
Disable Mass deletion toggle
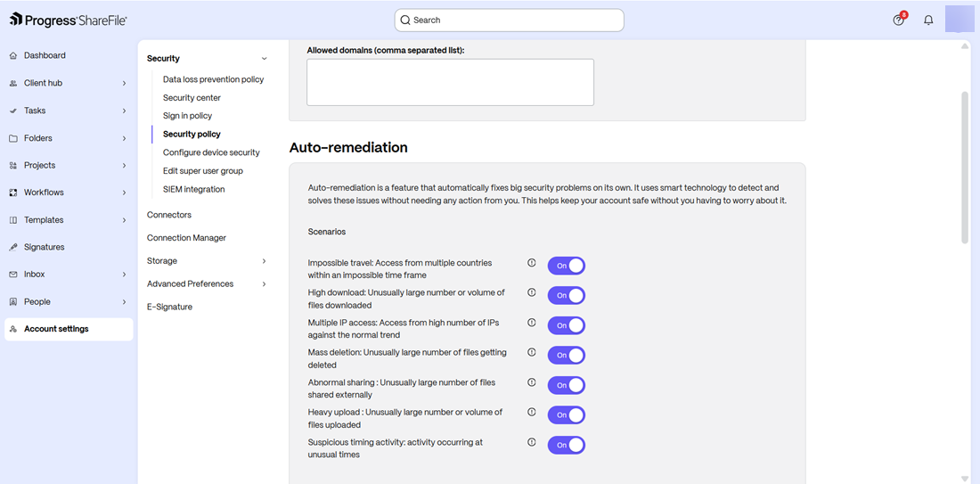pos(567,355)
